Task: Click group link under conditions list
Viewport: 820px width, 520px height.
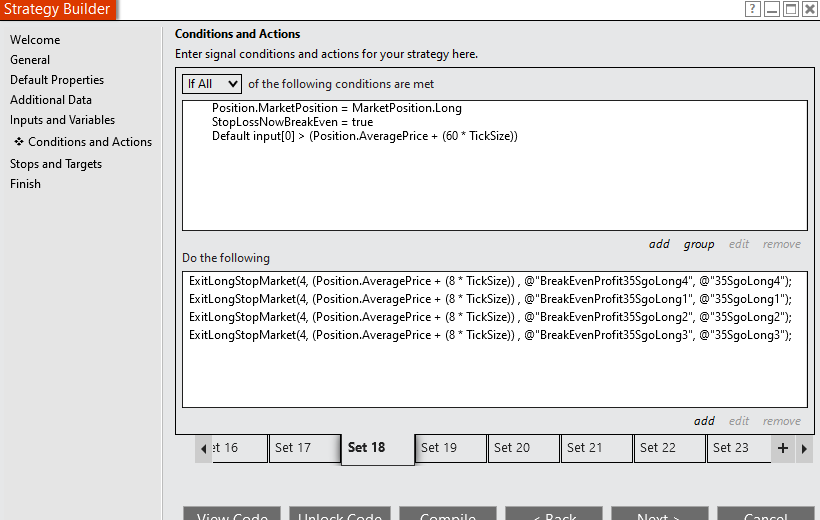Action: tap(699, 244)
